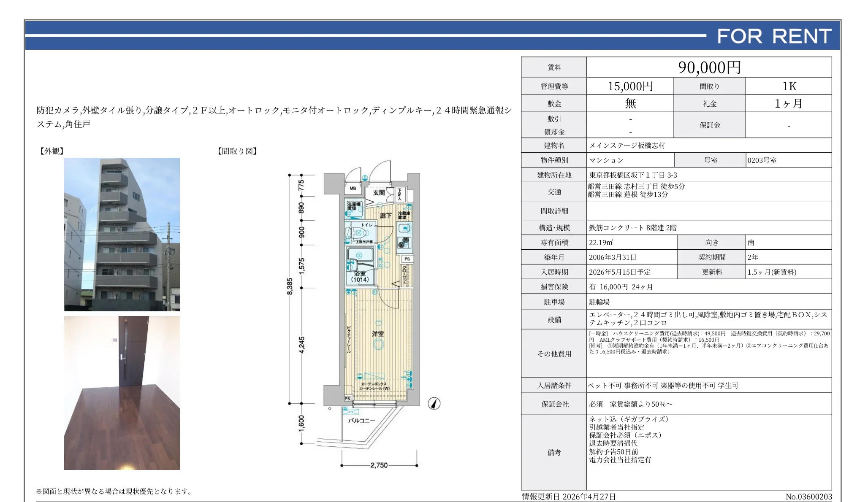Select floor area 22.19㎡
The width and height of the screenshot is (868, 502).
601,243
